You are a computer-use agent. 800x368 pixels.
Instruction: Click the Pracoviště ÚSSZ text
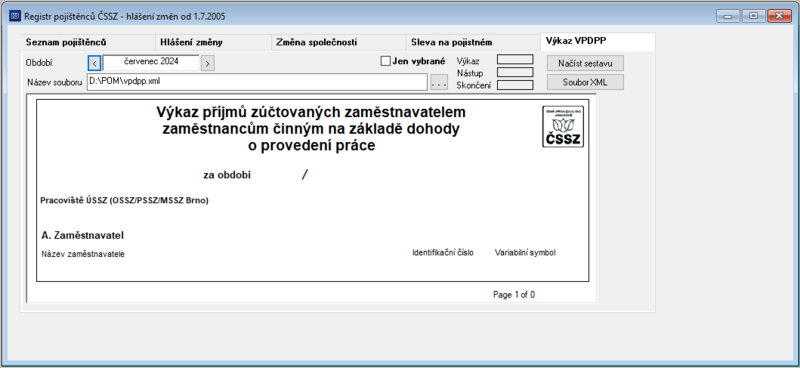pos(124,201)
